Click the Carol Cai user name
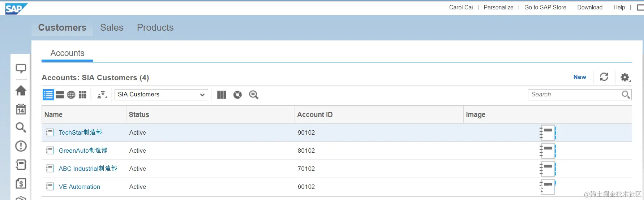 461,7
